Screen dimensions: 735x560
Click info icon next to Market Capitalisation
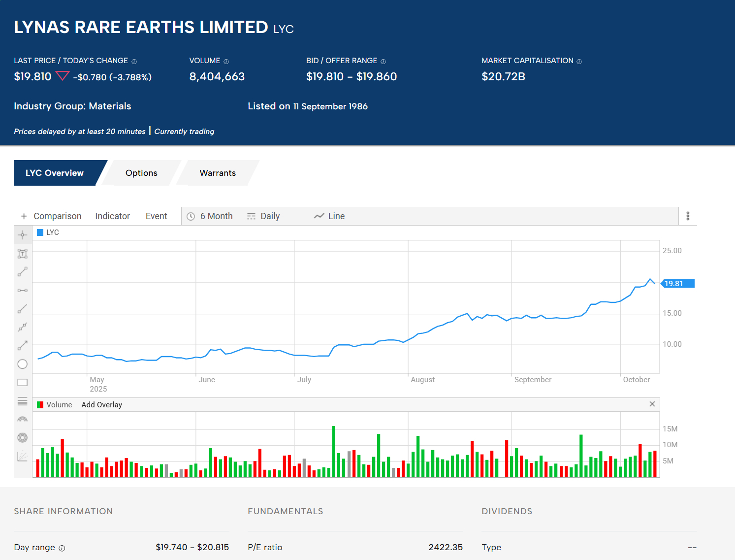(x=579, y=62)
